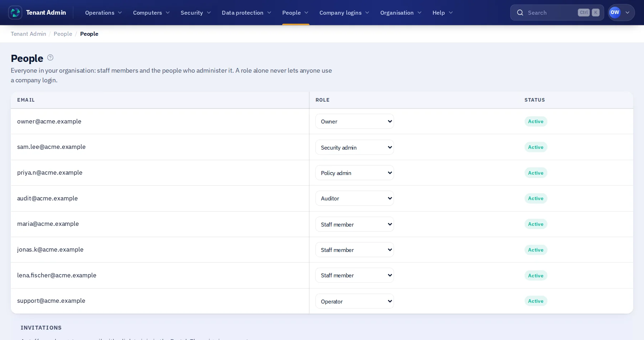Open role dropdown for lena.fischer@acme.example
Image resolution: width=644 pixels, height=340 pixels.
[x=355, y=275]
